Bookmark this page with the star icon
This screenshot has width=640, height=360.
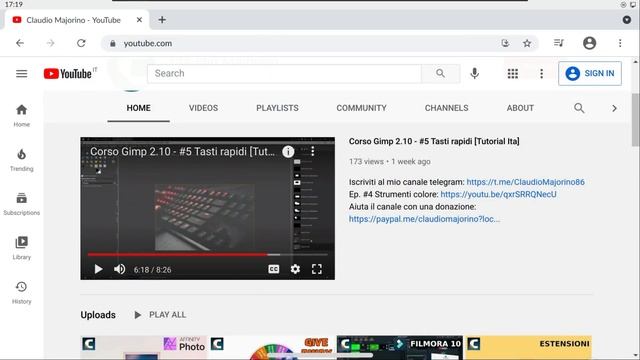527,43
